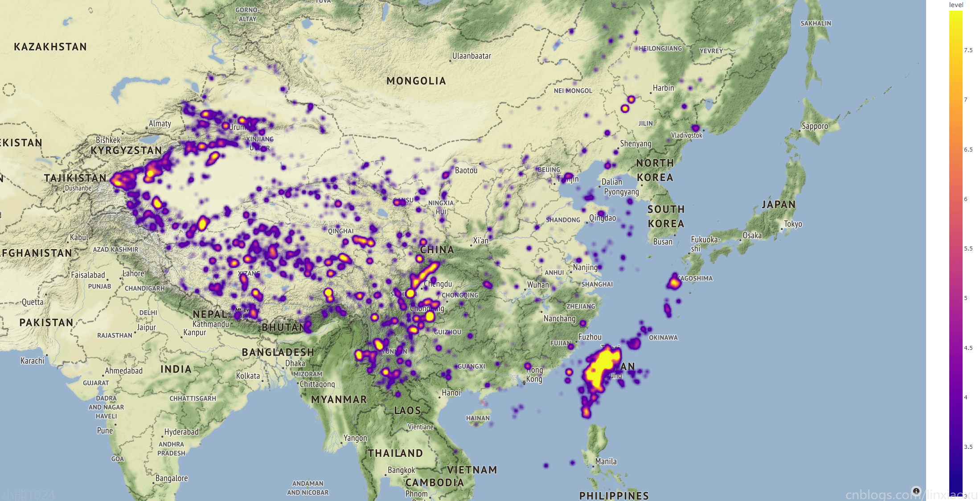Click the Bangkok city label
Image resolution: width=980 pixels, height=501 pixels.
[x=401, y=470]
